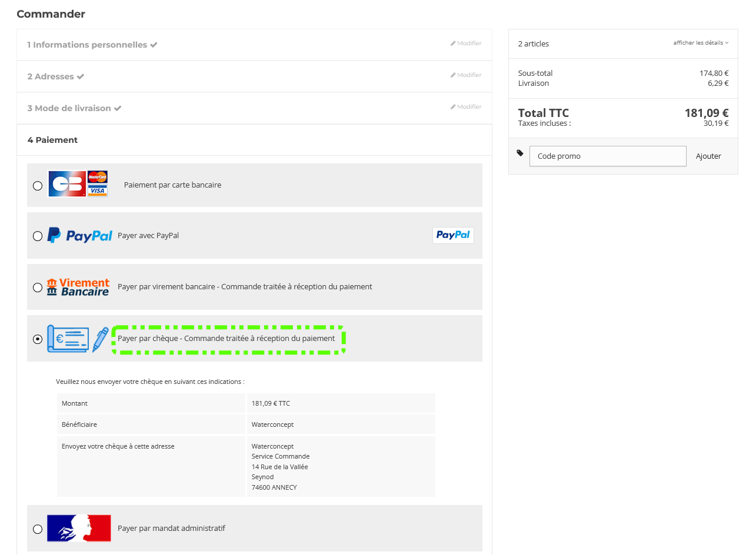Click the Virement Bancaire bank logo
756x555 pixels.
point(78,287)
